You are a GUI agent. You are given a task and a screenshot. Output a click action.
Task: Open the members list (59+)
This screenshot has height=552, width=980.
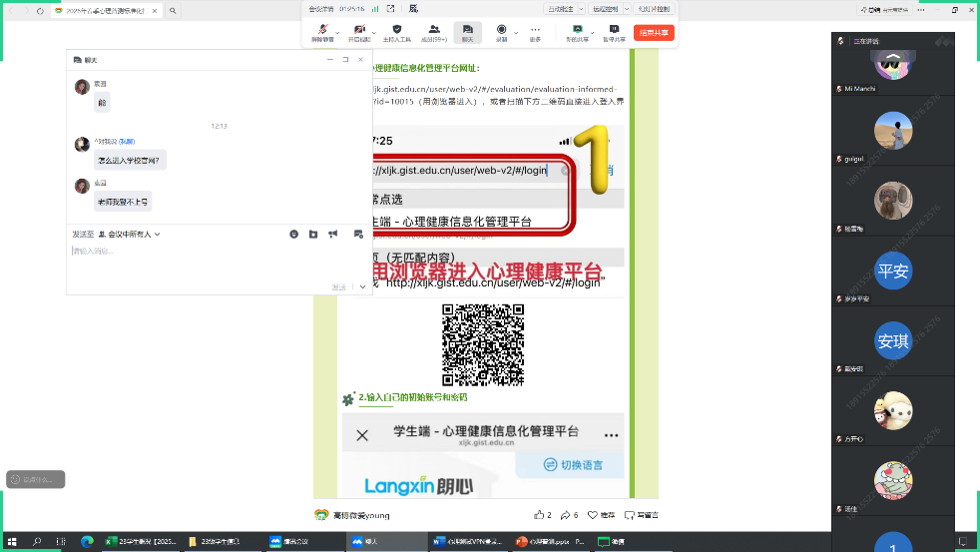[433, 31]
